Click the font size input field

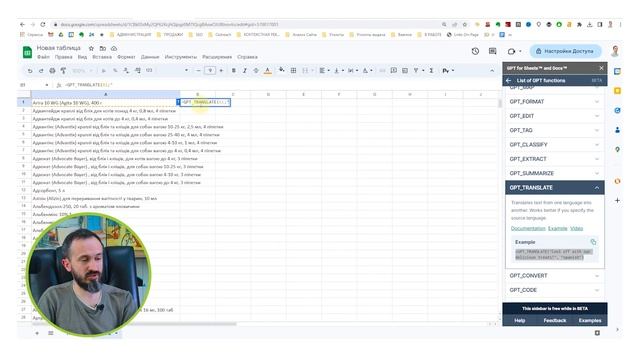click(210, 71)
